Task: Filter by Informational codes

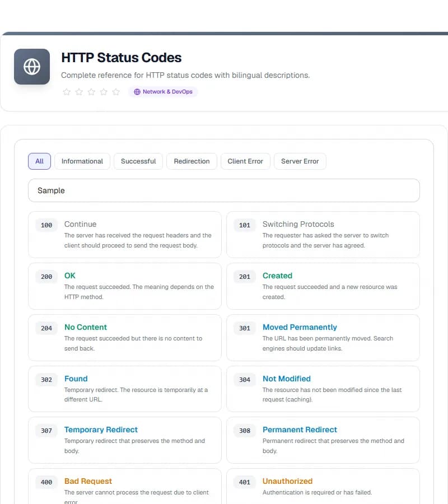Action: pos(82,161)
